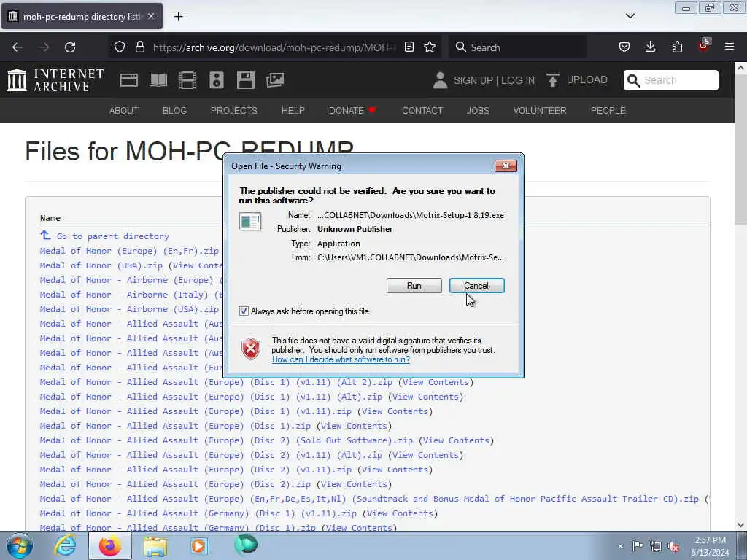747x560 pixels.
Task: Open the VOLUNTEER menu item
Action: 540,111
